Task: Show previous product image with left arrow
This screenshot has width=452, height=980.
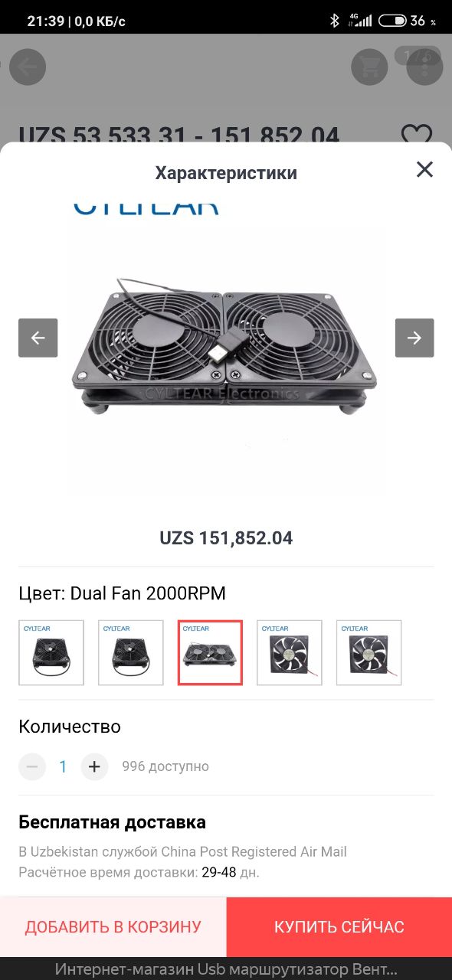Action: point(38,338)
